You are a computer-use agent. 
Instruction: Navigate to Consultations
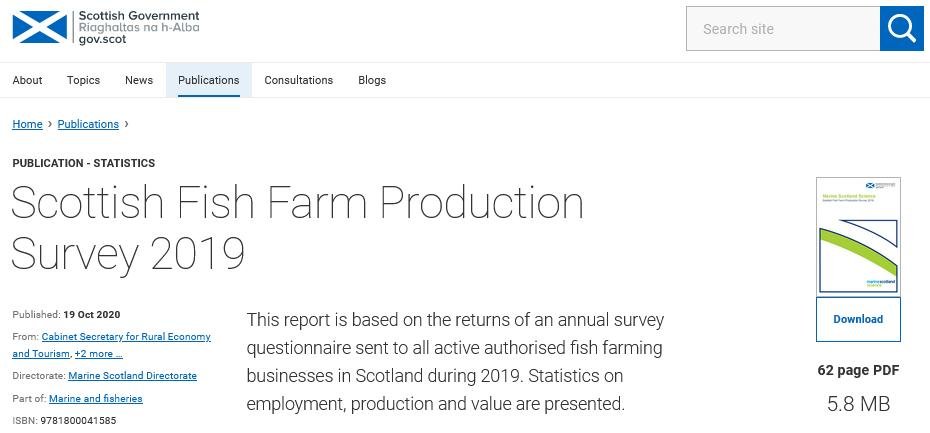[x=298, y=80]
